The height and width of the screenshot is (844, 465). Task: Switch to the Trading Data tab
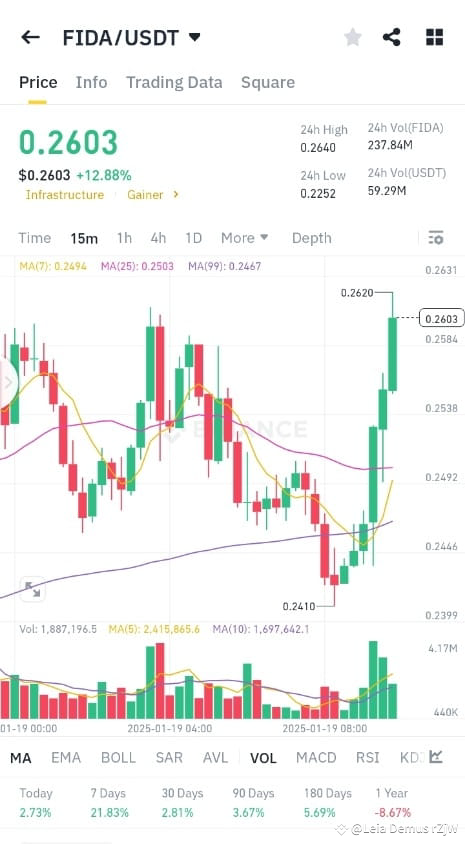(174, 82)
